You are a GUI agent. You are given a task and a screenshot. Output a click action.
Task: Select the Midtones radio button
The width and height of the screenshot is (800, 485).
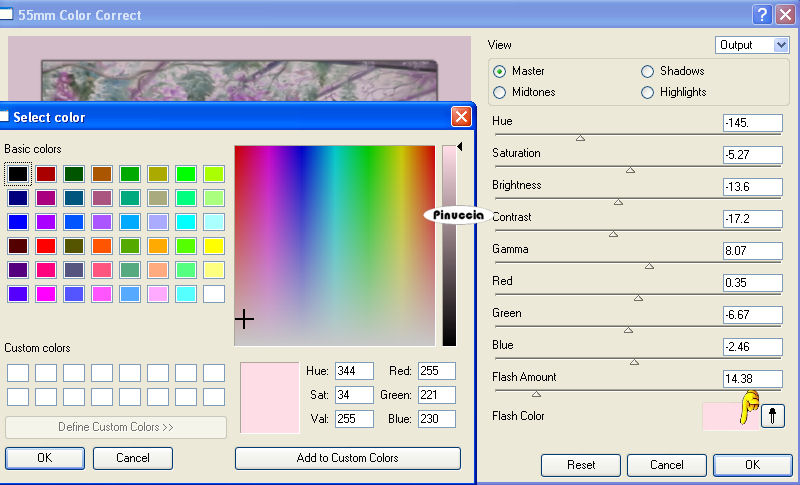click(500, 92)
